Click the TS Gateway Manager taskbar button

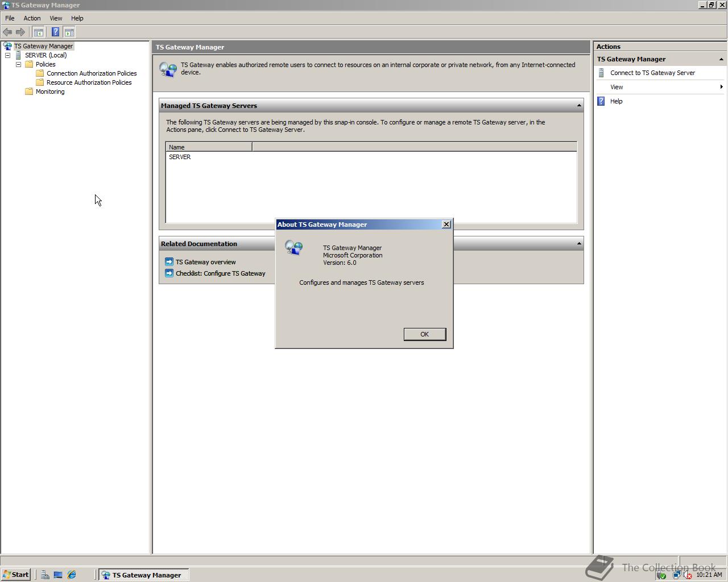point(143,575)
